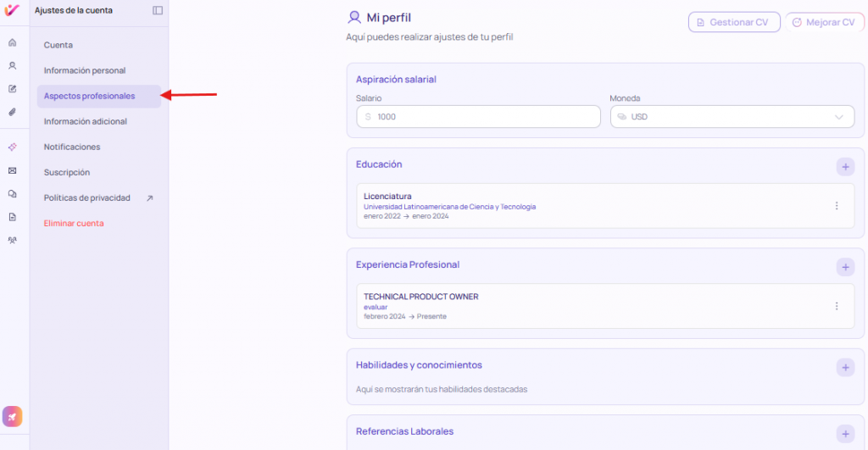Click the Salario input field
The image size is (868, 450).
point(478,117)
